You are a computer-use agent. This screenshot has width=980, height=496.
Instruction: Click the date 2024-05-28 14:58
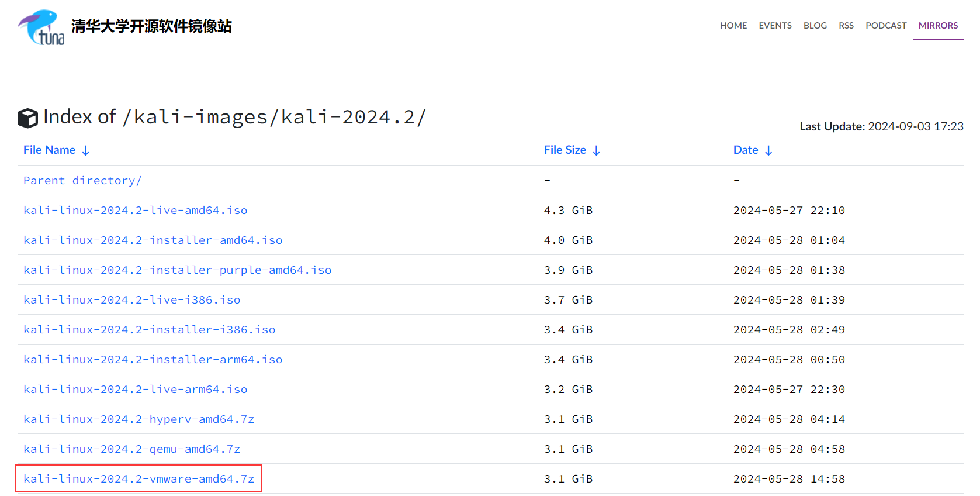pos(789,479)
